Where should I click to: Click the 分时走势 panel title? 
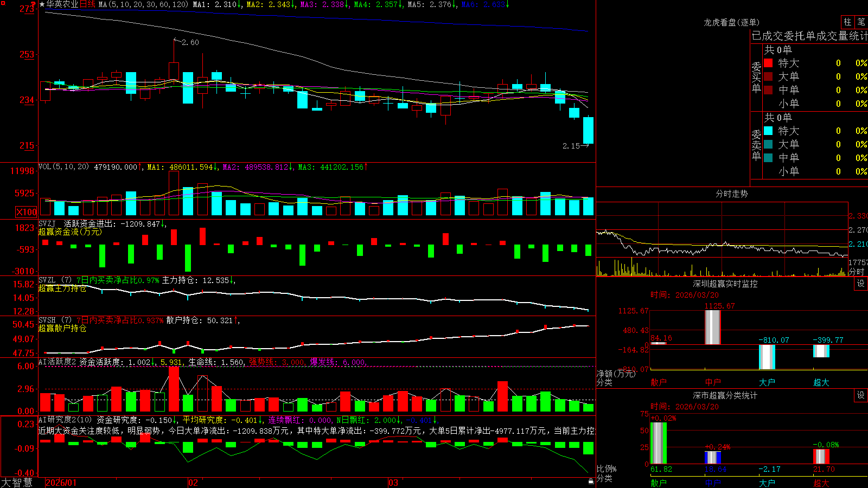click(x=731, y=194)
